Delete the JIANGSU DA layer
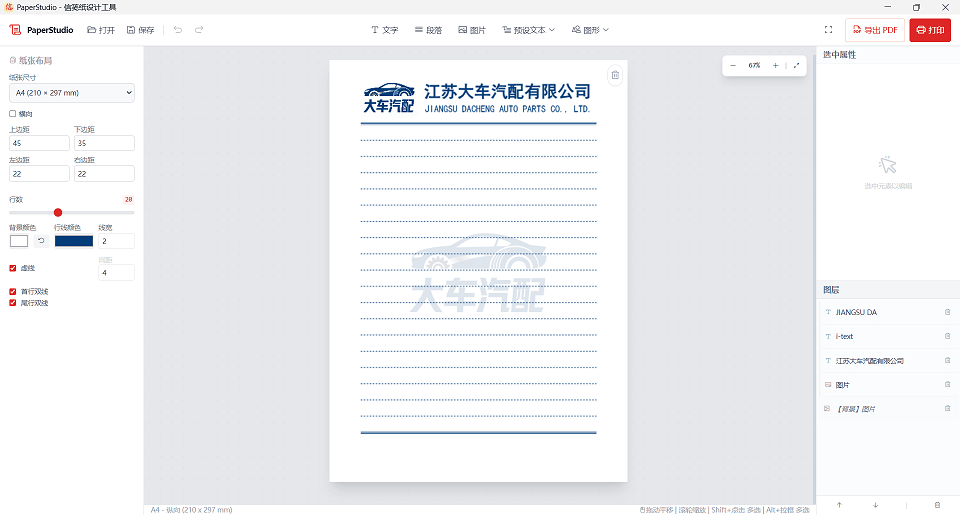Image resolution: width=960 pixels, height=515 pixels. 947,312
